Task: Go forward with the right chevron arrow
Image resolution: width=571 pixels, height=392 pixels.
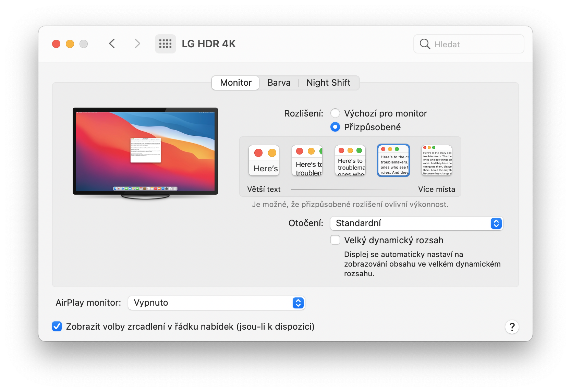Action: [137, 44]
